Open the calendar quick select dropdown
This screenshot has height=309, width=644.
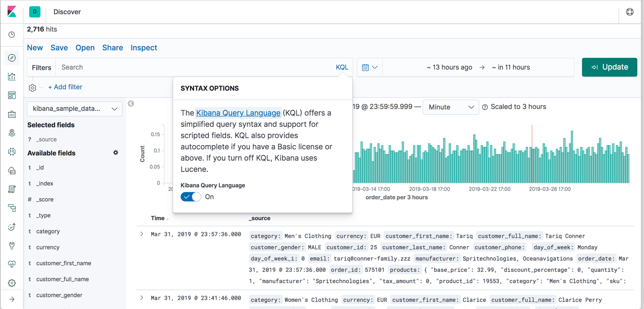click(x=370, y=67)
